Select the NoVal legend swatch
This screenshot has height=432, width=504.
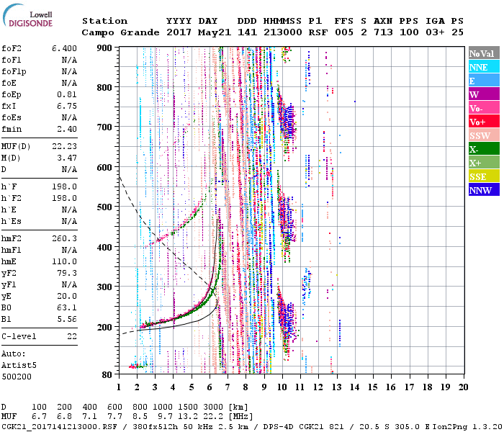pos(484,53)
